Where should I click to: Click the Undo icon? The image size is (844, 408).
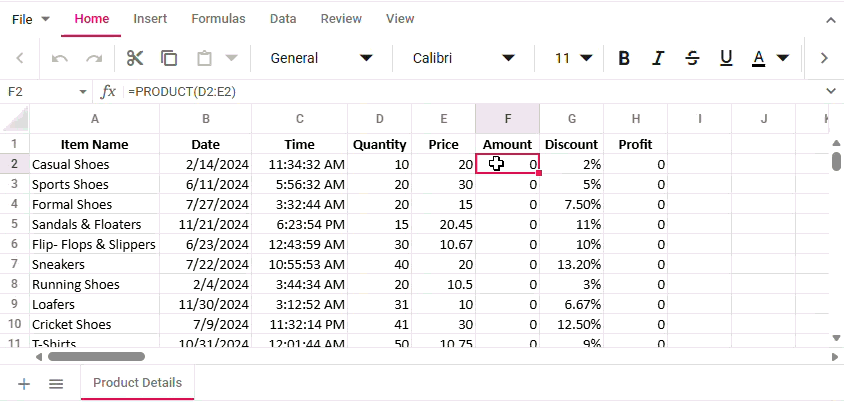59,58
